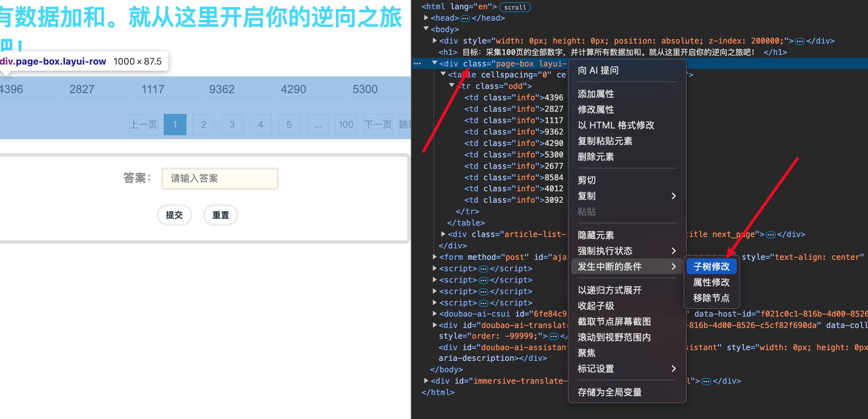Click the 请输入答案 answer input field
The image size is (868, 419).
click(220, 178)
